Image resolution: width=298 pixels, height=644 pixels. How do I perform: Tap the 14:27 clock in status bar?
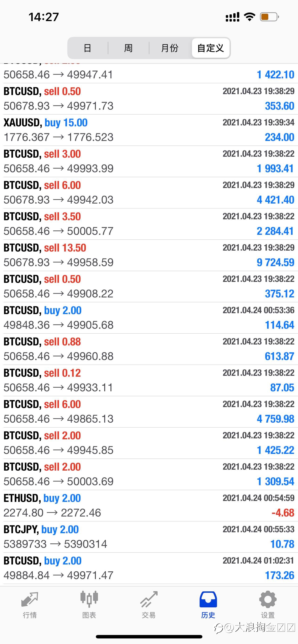pyautogui.click(x=44, y=17)
